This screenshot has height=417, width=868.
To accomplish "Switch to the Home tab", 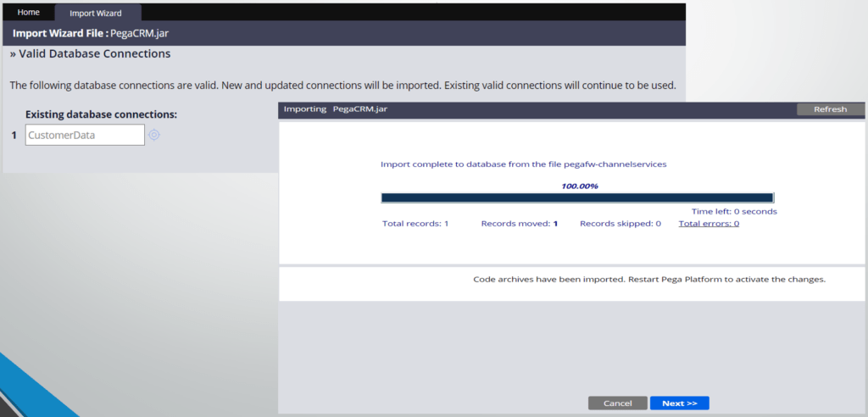I will 29,12.
